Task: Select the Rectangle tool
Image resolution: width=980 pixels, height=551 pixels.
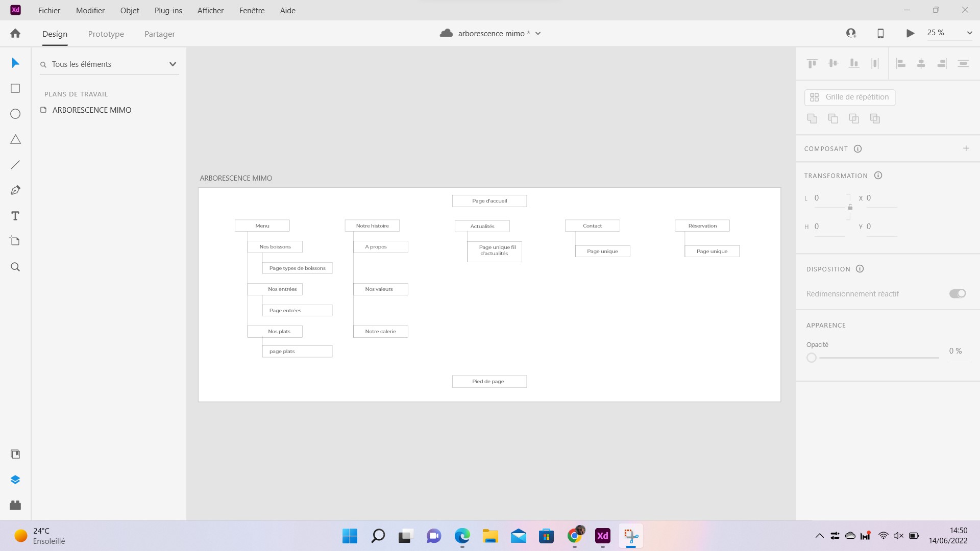Action: [15, 88]
